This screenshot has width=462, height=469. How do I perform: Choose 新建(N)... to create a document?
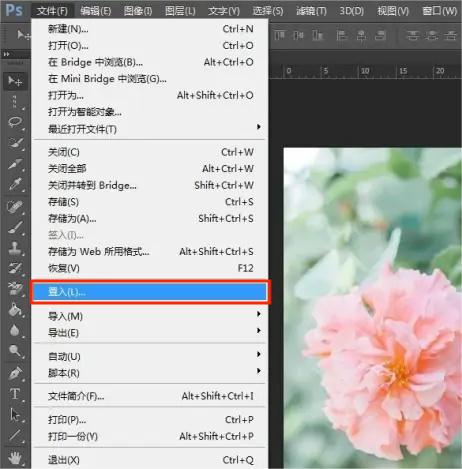[150, 29]
